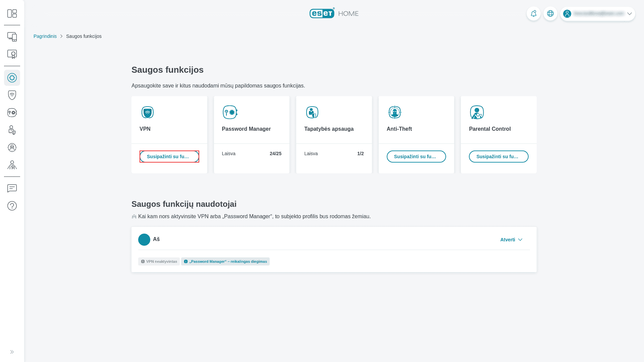
Task: Open Anti-Theft sidebar icon
Action: 12,147
